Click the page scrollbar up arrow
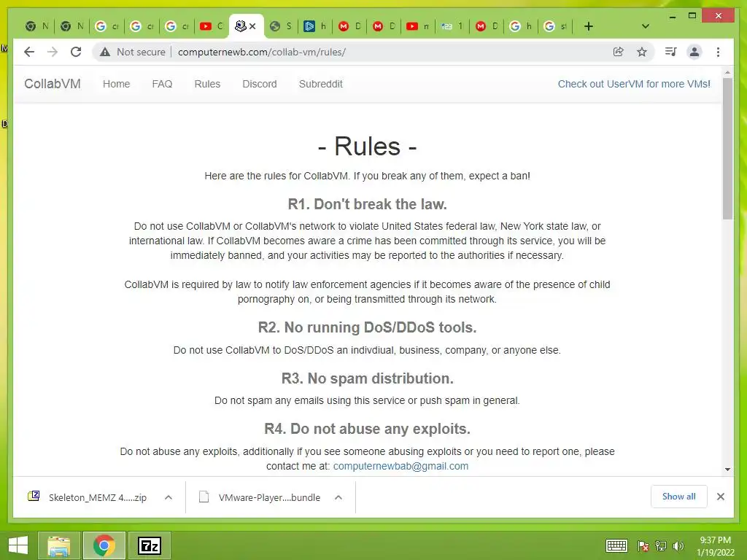Image resolution: width=747 pixels, height=560 pixels. click(x=727, y=72)
